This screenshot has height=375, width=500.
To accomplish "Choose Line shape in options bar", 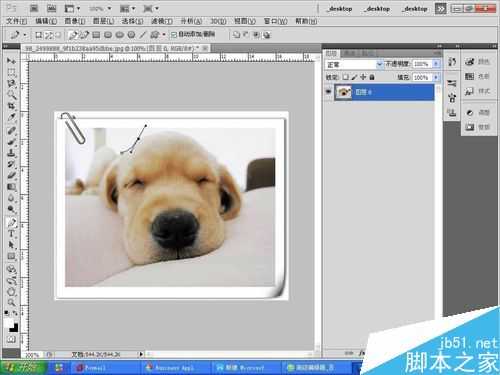I will pos(143,35).
